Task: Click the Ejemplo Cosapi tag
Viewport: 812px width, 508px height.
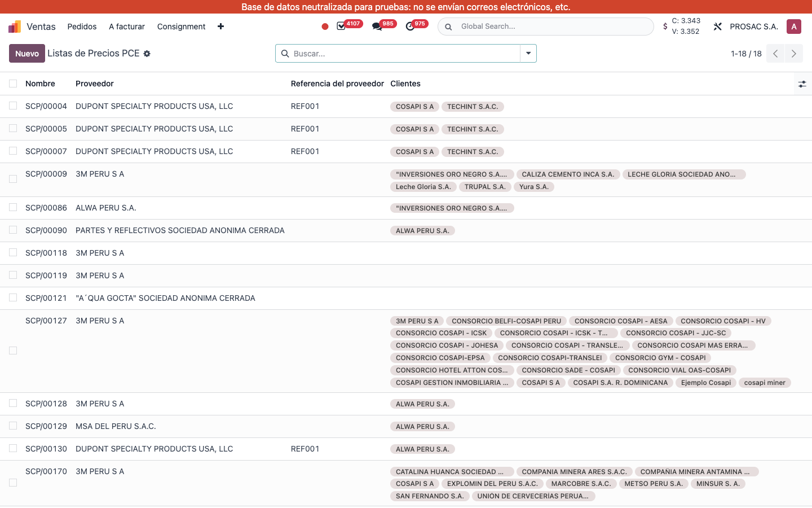Action: pyautogui.click(x=706, y=383)
